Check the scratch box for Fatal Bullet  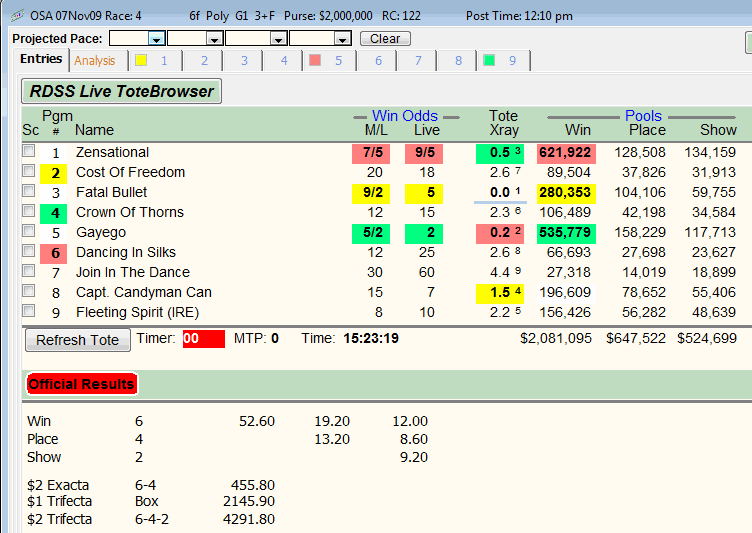[29, 191]
